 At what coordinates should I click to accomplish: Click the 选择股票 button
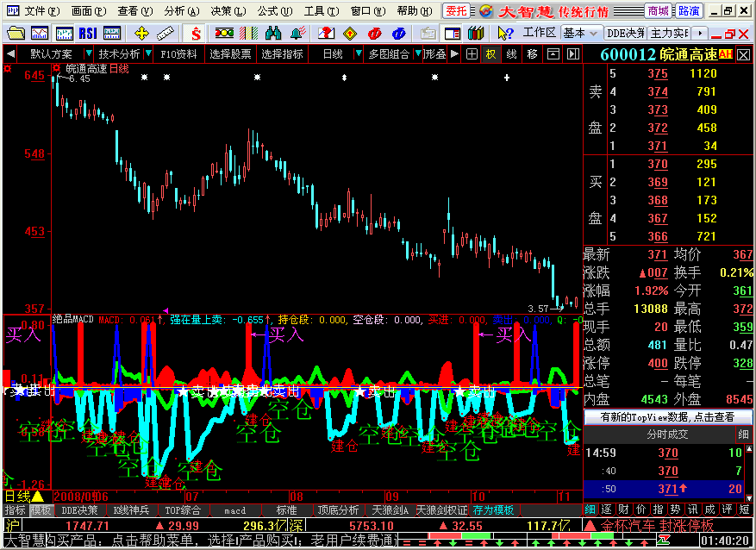tap(230, 53)
